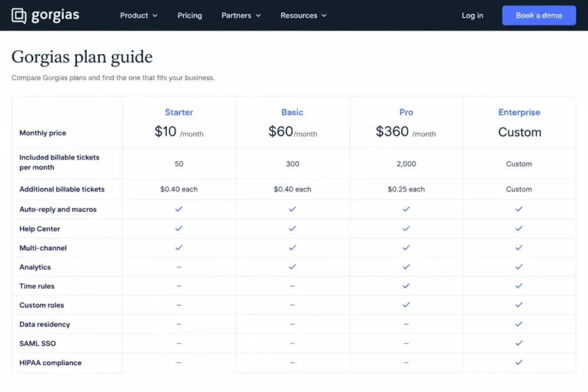Click Pro checkmark for Analytics
Viewport: 588px width, 392px height.
click(406, 267)
